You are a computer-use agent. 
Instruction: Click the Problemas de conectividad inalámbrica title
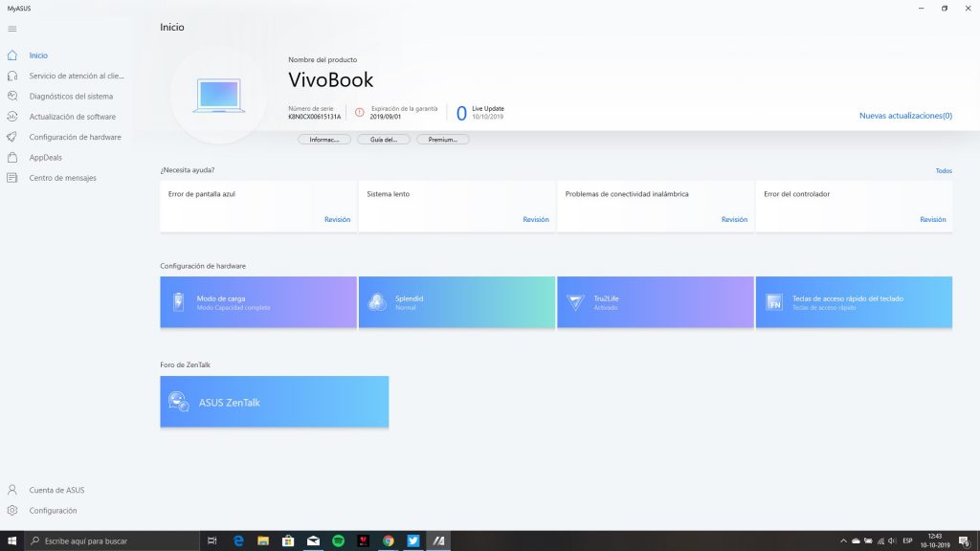[x=627, y=194]
